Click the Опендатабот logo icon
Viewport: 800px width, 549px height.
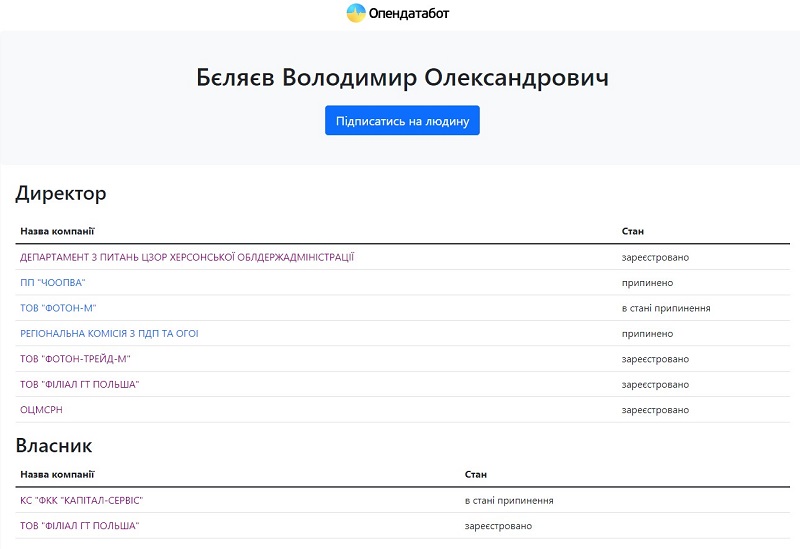coord(356,13)
